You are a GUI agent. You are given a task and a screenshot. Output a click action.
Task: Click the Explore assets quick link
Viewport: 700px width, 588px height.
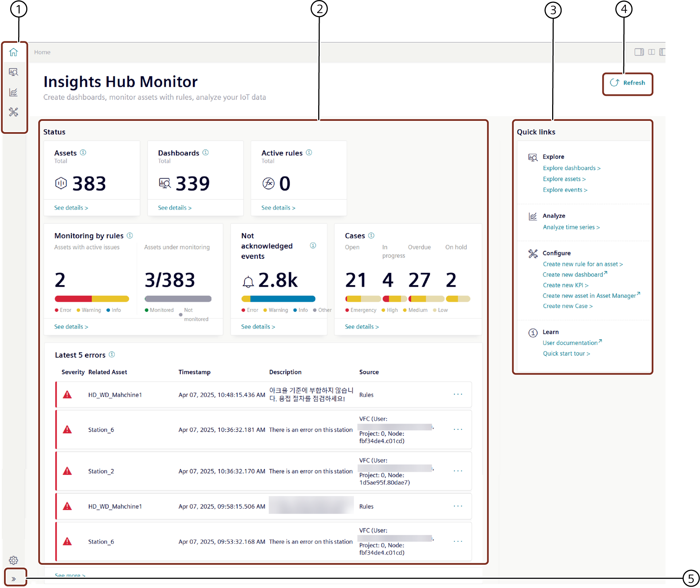coord(565,179)
